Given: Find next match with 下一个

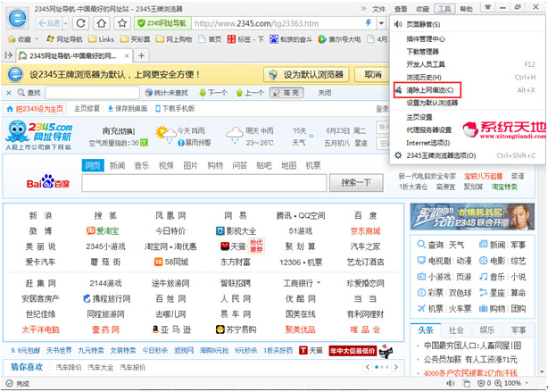Looking at the screenshot, I should click(x=213, y=93).
